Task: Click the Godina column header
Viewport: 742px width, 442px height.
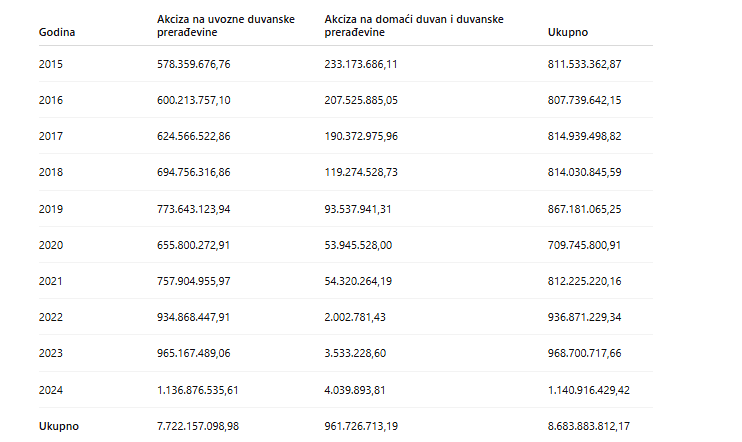Action: pyautogui.click(x=57, y=32)
